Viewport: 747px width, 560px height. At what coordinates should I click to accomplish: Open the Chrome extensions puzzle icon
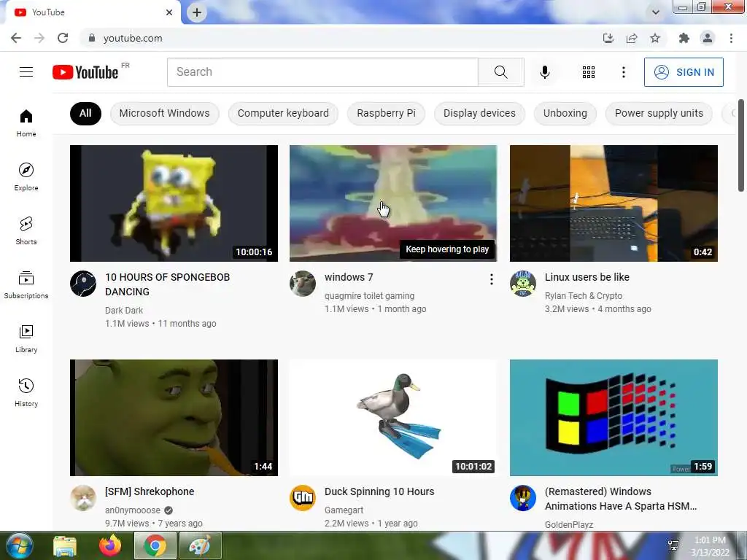pyautogui.click(x=684, y=38)
